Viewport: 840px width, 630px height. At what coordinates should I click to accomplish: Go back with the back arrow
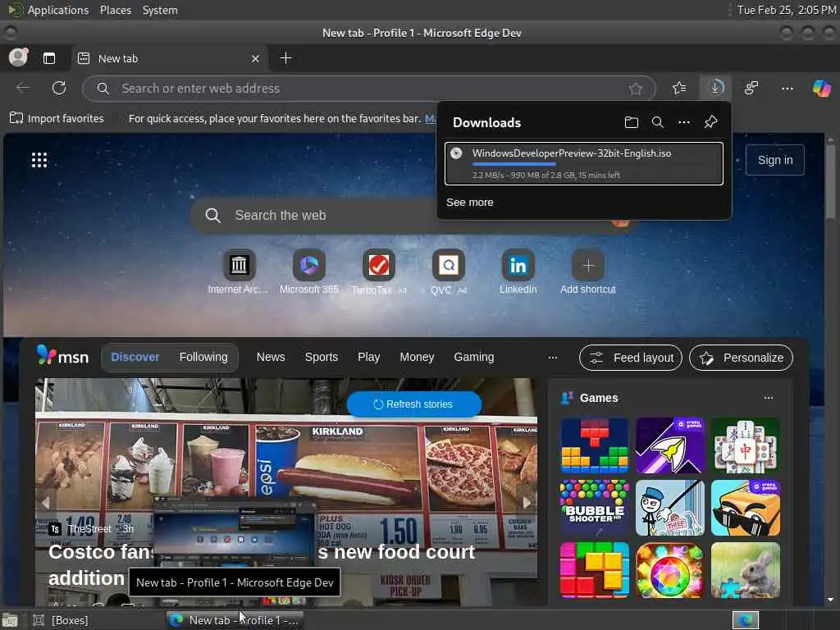[23, 88]
